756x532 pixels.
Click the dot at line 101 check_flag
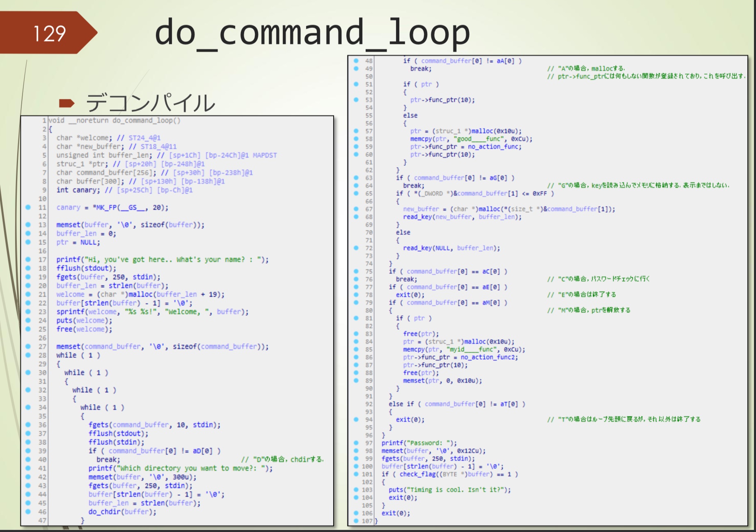(356, 474)
